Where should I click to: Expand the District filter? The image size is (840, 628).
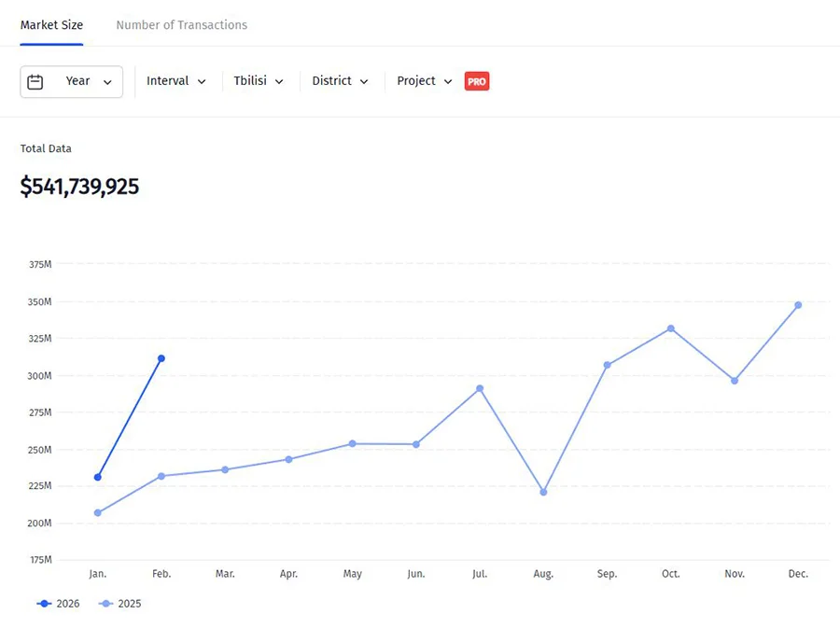pos(340,81)
